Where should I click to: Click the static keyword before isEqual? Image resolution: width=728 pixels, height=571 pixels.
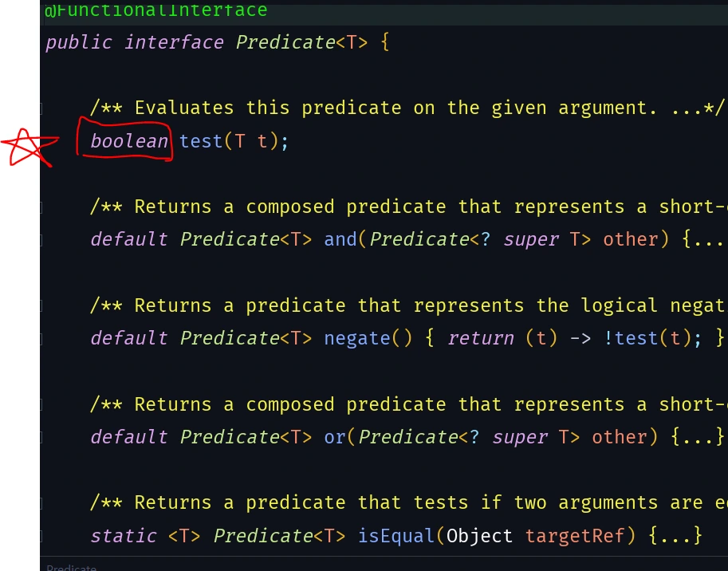[124, 536]
